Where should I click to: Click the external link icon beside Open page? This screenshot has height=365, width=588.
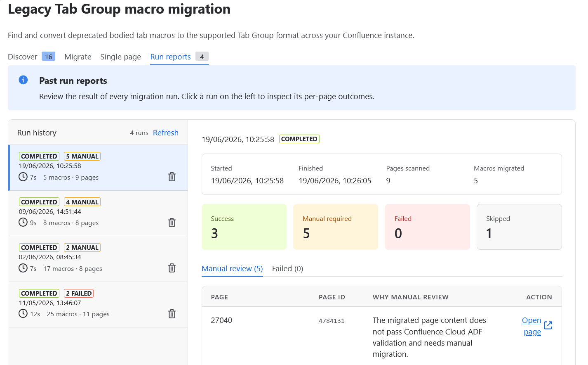click(x=548, y=325)
